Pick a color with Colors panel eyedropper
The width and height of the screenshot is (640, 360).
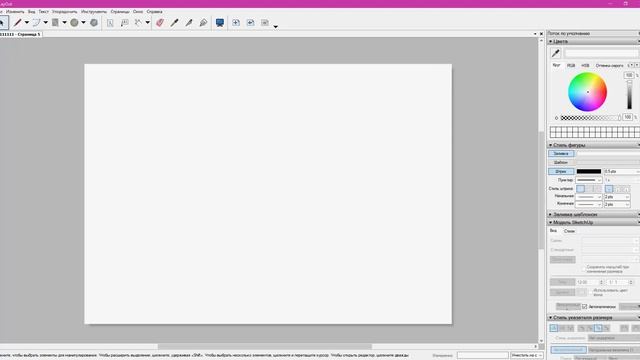tap(556, 53)
